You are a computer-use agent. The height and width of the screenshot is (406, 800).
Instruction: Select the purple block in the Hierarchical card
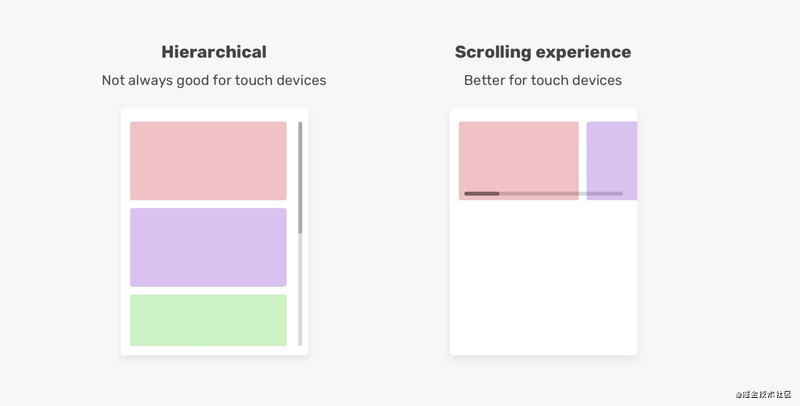(x=208, y=247)
